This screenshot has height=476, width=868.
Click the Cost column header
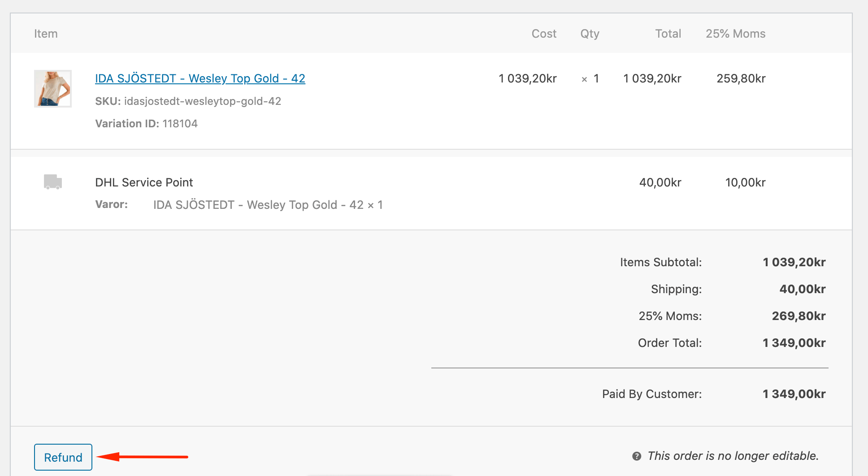point(544,34)
